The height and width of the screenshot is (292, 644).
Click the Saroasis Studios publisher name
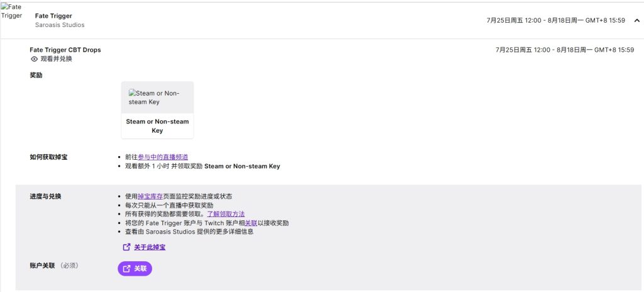coord(60,25)
